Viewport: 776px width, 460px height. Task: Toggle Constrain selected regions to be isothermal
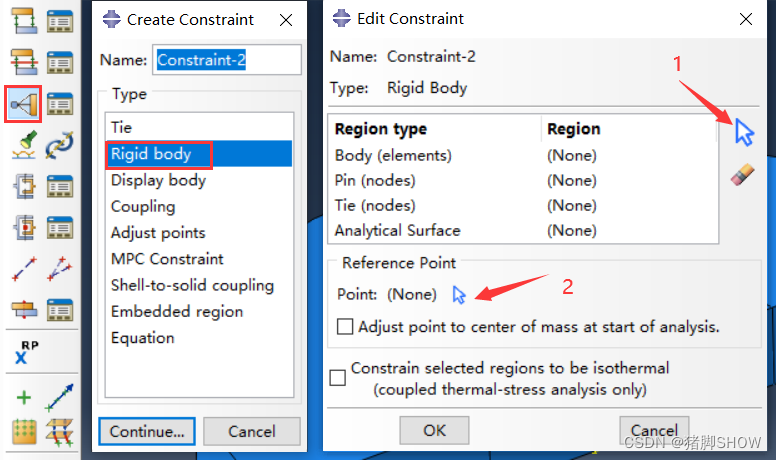337,377
